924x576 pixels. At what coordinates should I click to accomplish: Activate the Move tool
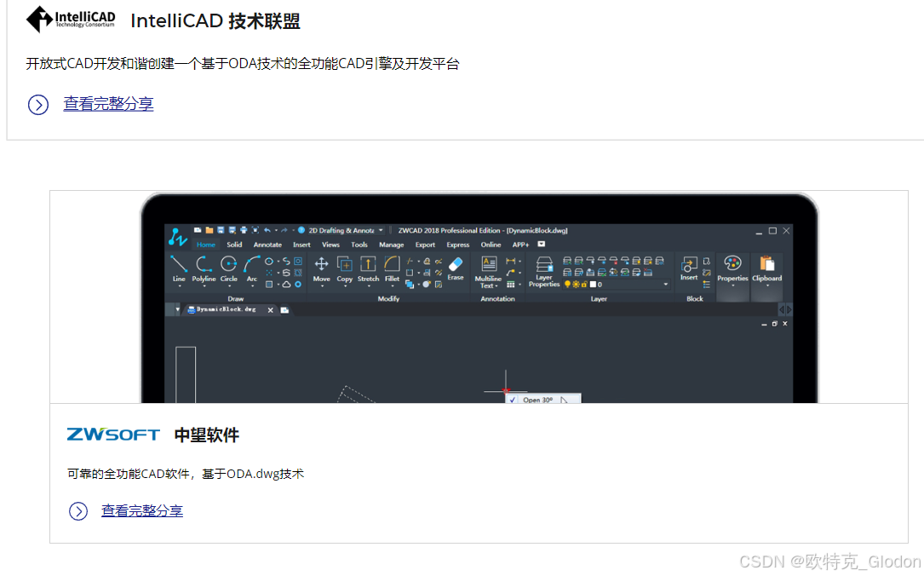(321, 268)
